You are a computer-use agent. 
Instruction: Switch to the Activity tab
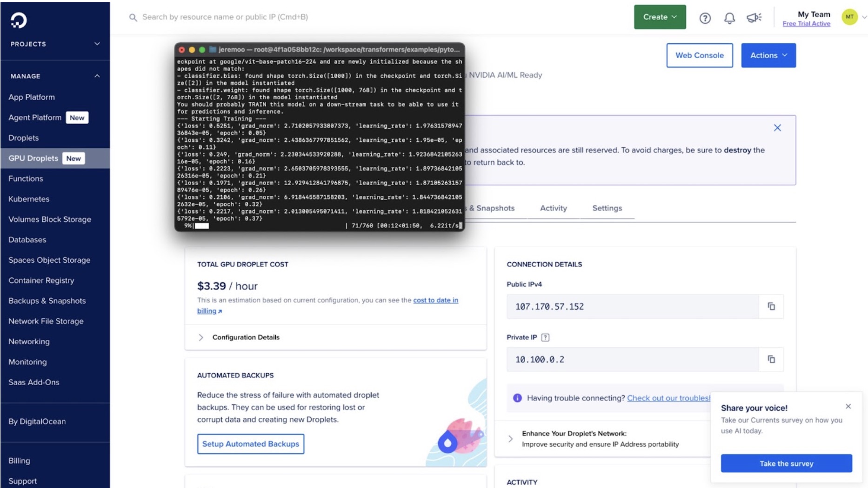pyautogui.click(x=553, y=208)
